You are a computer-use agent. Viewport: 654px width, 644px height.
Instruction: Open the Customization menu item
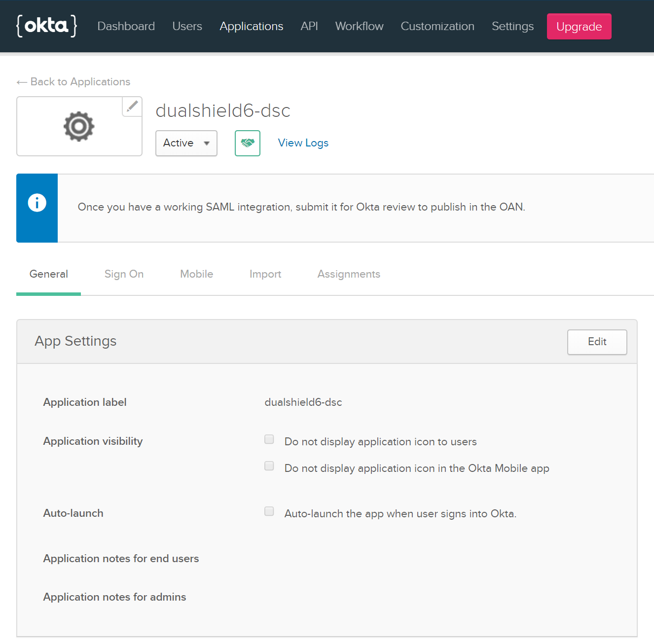pos(437,26)
